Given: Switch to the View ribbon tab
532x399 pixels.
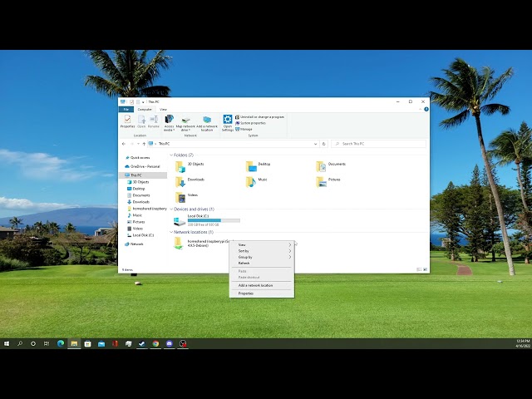Looking at the screenshot, I should pos(163,109).
